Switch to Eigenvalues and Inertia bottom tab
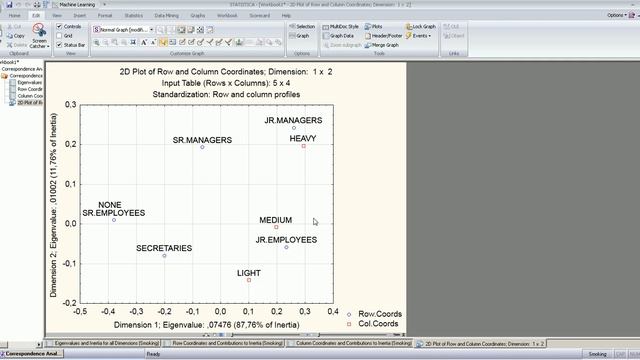This screenshot has width=640, height=360. tap(103, 344)
